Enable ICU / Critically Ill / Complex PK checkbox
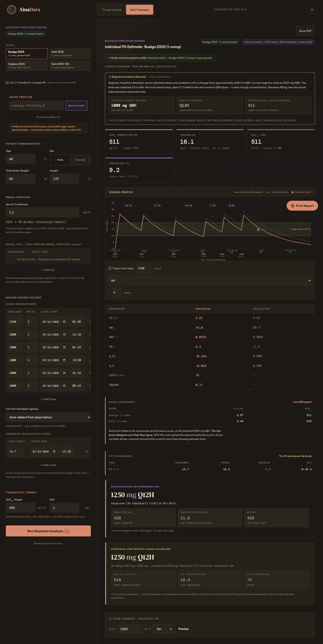 tap(7, 83)
